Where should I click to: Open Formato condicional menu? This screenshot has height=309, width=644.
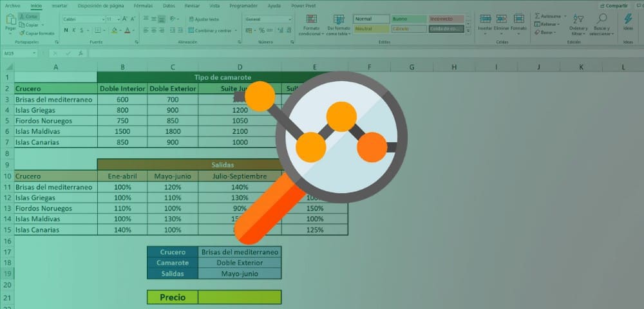click(311, 24)
